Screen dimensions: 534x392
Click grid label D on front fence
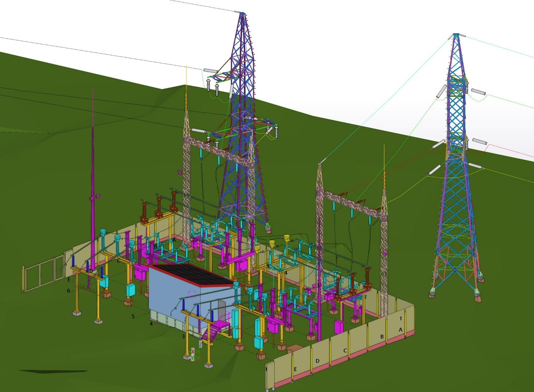click(x=317, y=361)
